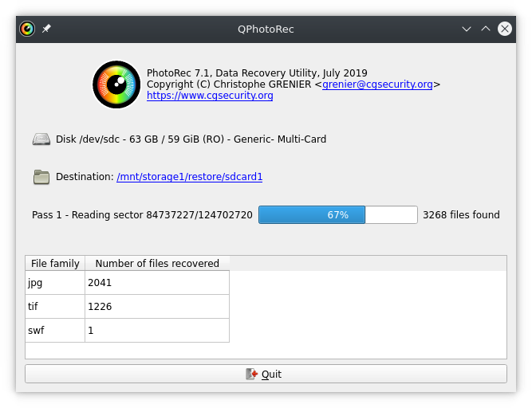Click the destination folder icon
Image resolution: width=532 pixels, height=408 pixels.
click(x=41, y=177)
